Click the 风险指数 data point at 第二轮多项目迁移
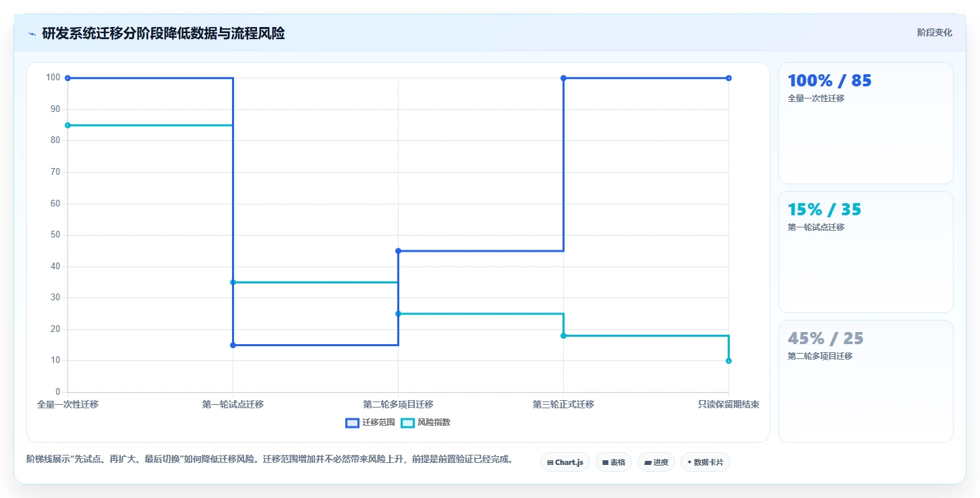Screen dimensions: 980x498 (398, 314)
